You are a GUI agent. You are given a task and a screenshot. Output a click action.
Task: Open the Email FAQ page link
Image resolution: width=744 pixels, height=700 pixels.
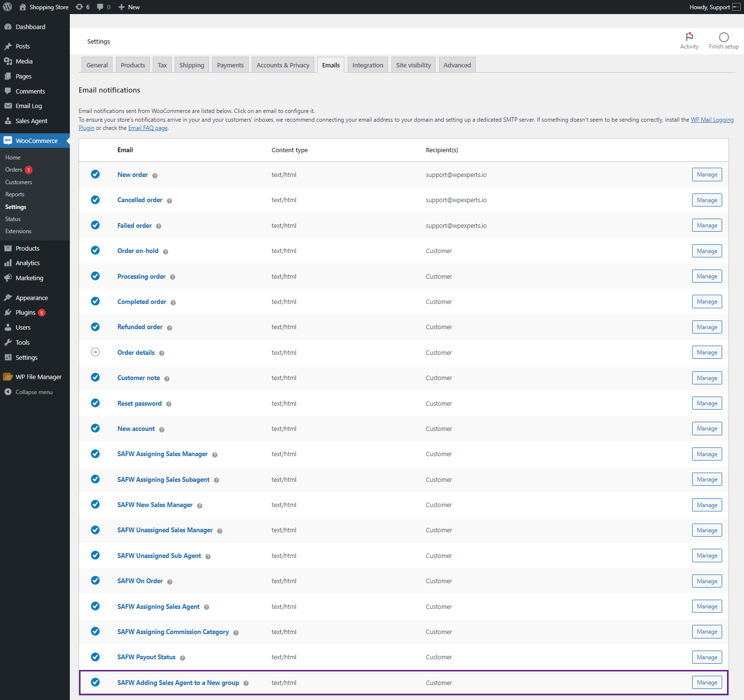pos(148,128)
